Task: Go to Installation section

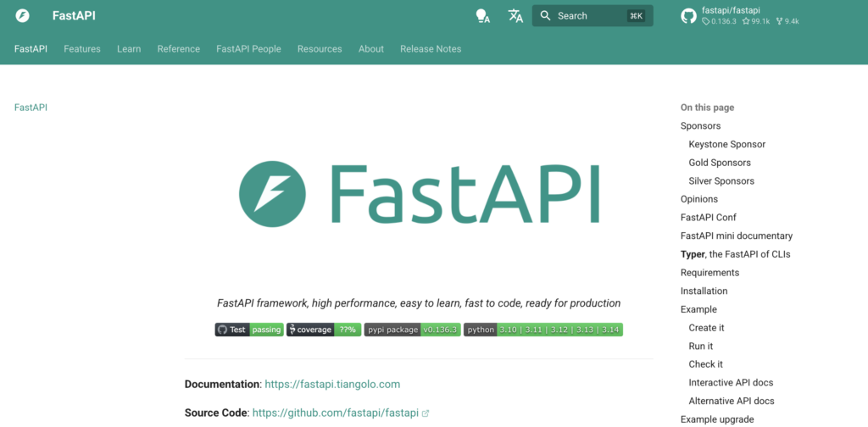Action: point(704,291)
